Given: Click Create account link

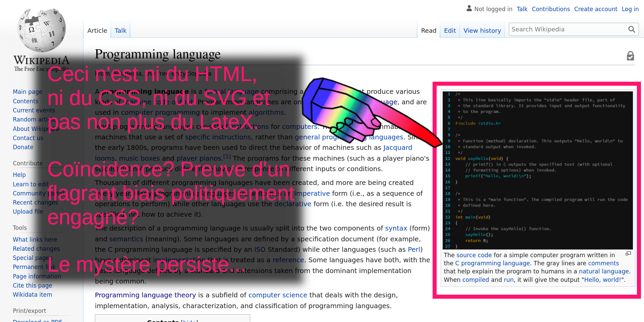Looking at the screenshot, I should (x=595, y=9).
